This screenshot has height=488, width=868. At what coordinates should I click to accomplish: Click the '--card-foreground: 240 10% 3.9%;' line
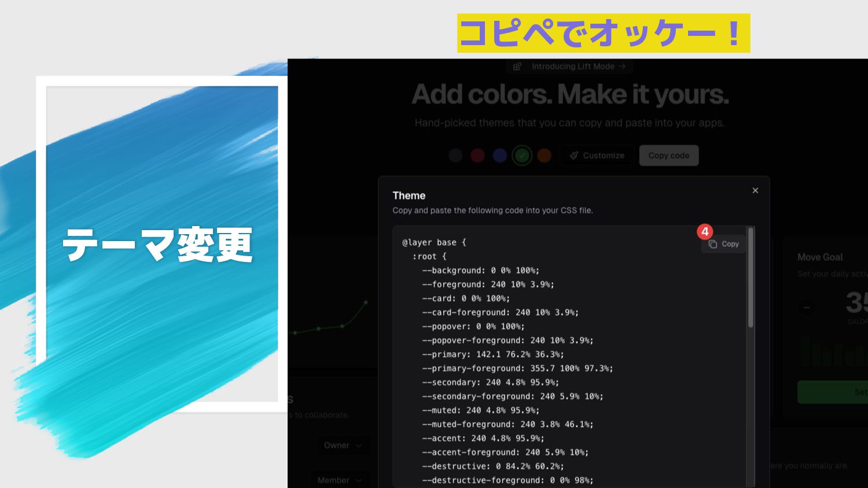coord(500,312)
